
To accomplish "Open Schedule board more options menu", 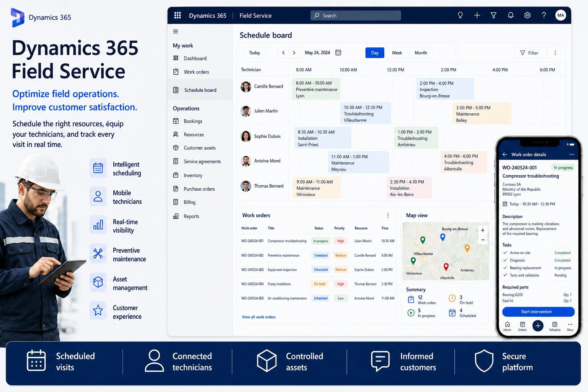I will (x=555, y=53).
